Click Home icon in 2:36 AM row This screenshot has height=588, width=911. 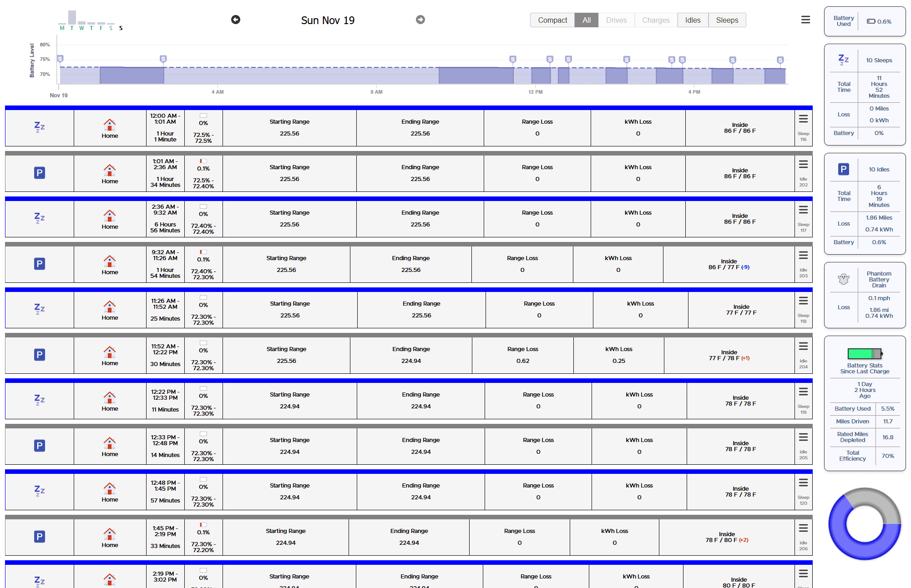[x=110, y=216]
